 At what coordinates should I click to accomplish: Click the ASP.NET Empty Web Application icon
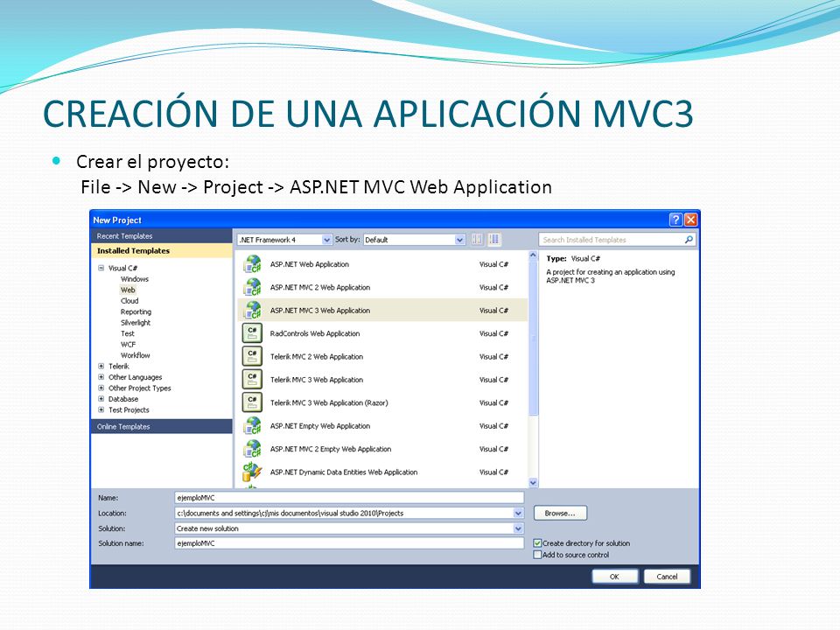click(252, 426)
